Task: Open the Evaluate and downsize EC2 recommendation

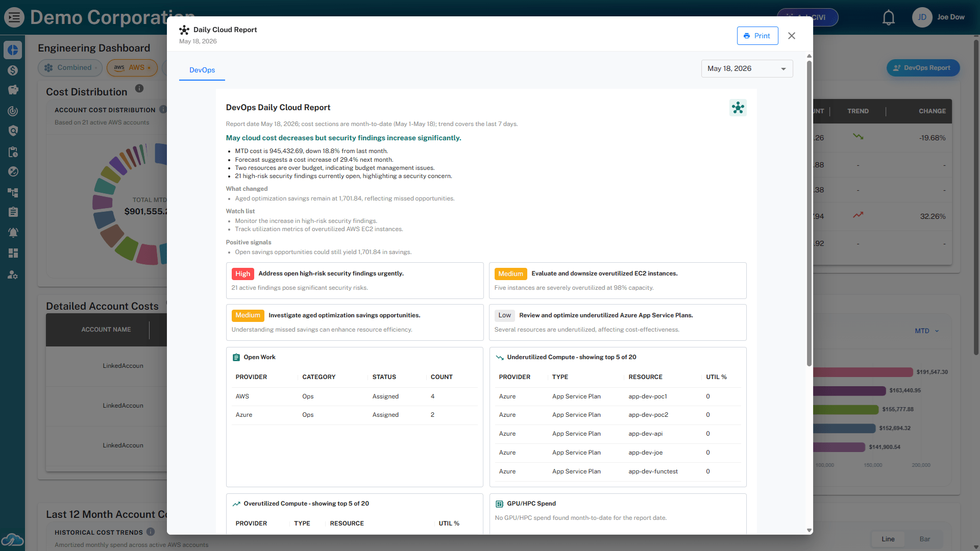Action: pyautogui.click(x=618, y=281)
